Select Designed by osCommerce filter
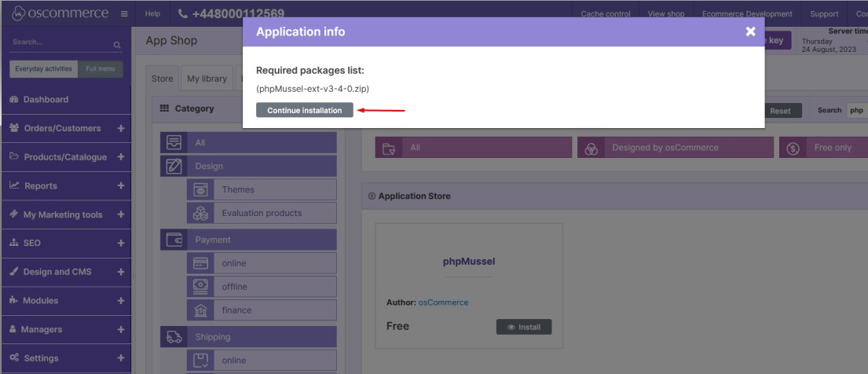Viewport: 868px width, 374px height. 676,148
